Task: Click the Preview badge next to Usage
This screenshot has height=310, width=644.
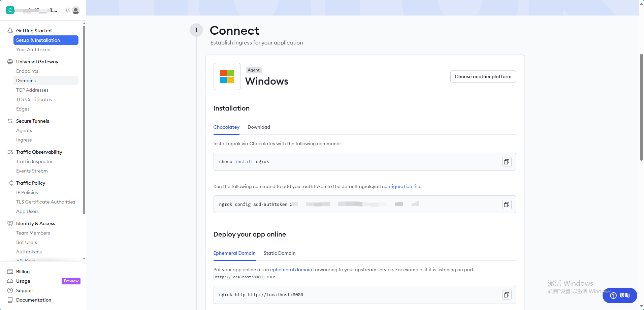Action: (71, 281)
